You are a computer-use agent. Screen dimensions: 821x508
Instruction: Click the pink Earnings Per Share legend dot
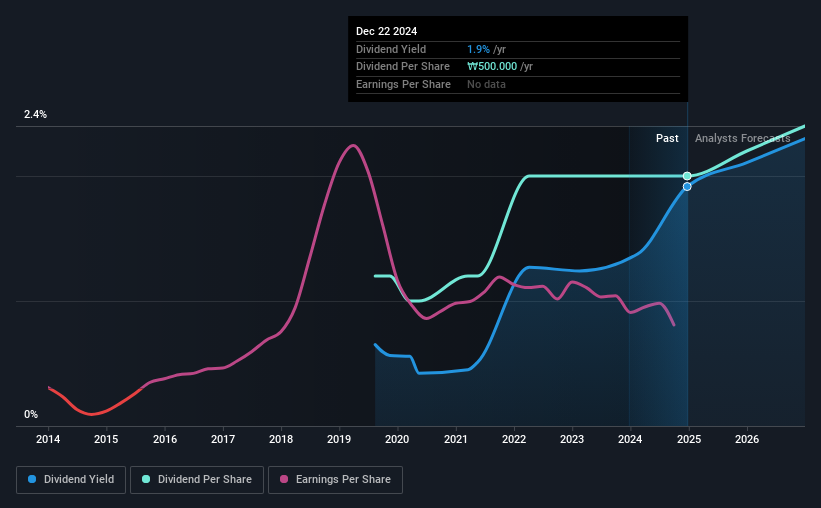coord(284,479)
